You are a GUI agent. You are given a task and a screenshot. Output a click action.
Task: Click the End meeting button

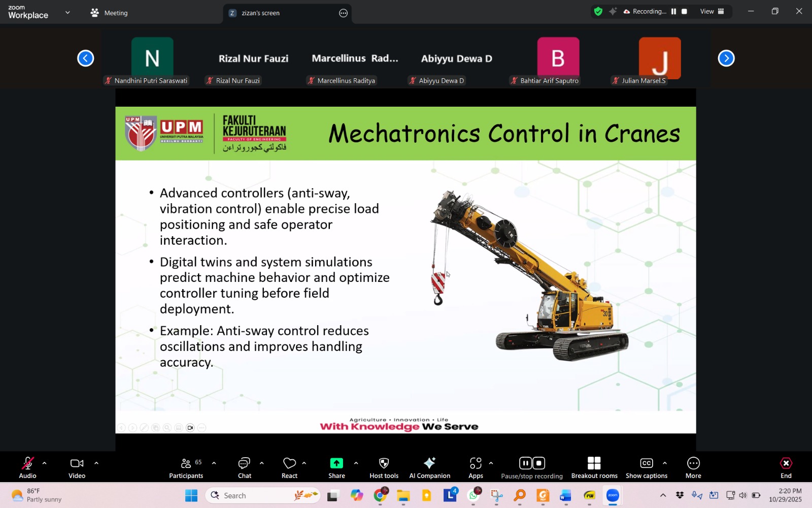coord(786,467)
